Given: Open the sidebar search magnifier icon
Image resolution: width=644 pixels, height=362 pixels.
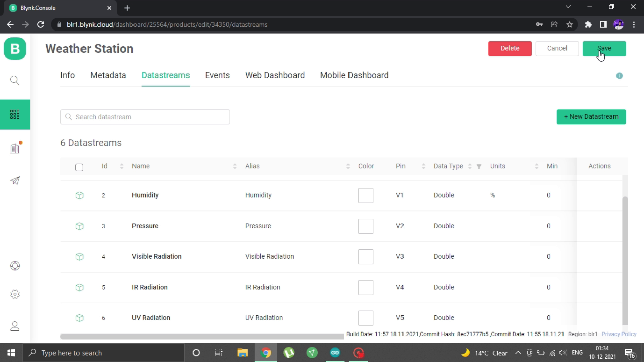Looking at the screenshot, I should tap(15, 80).
